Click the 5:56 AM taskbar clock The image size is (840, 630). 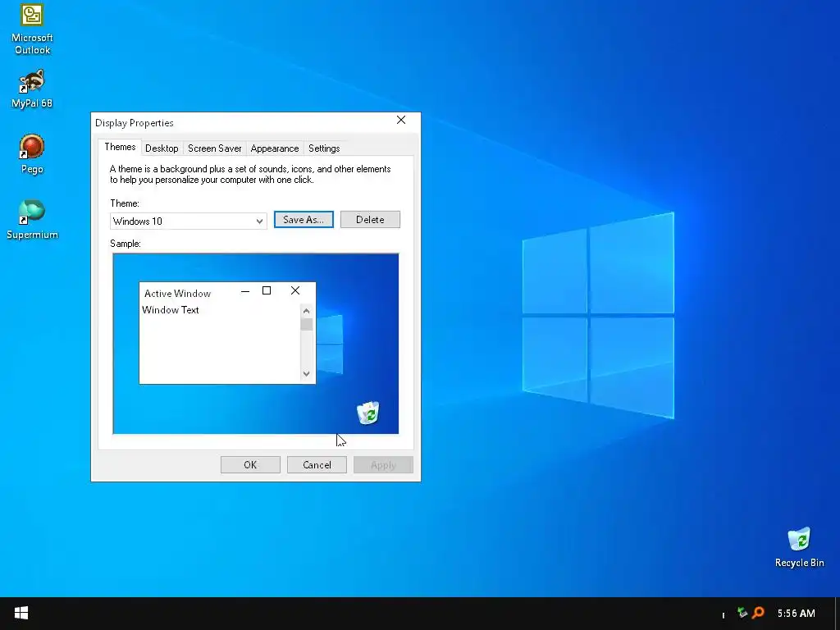796,613
